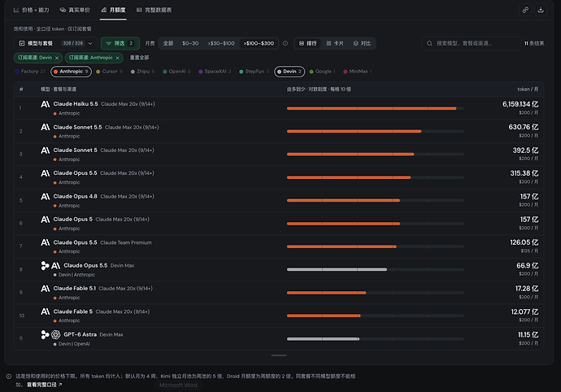Click the Claude Team Premium plan label
The height and width of the screenshot is (392, 561).
pyautogui.click(x=126, y=242)
